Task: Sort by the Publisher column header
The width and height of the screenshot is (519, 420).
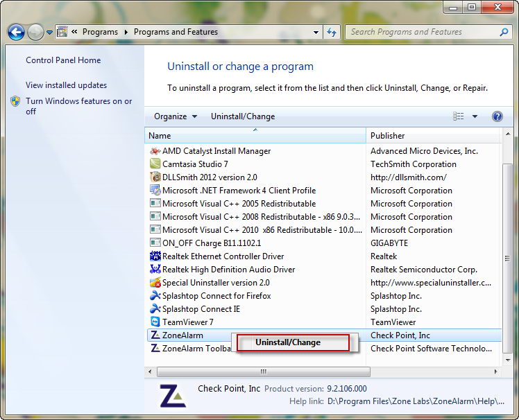Action: click(434, 136)
